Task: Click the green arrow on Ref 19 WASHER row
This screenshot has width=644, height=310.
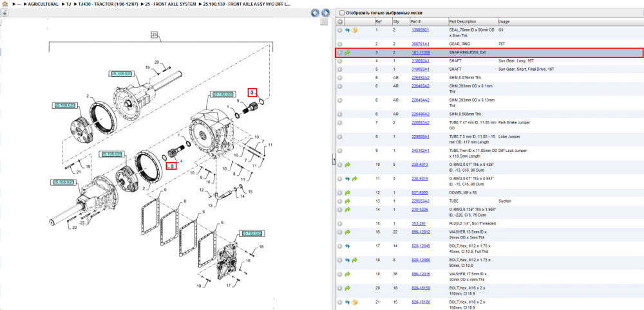Action: click(x=348, y=274)
